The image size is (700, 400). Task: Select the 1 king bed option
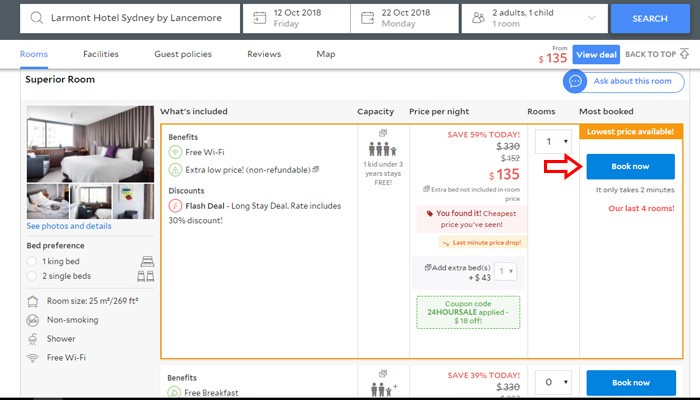33,261
